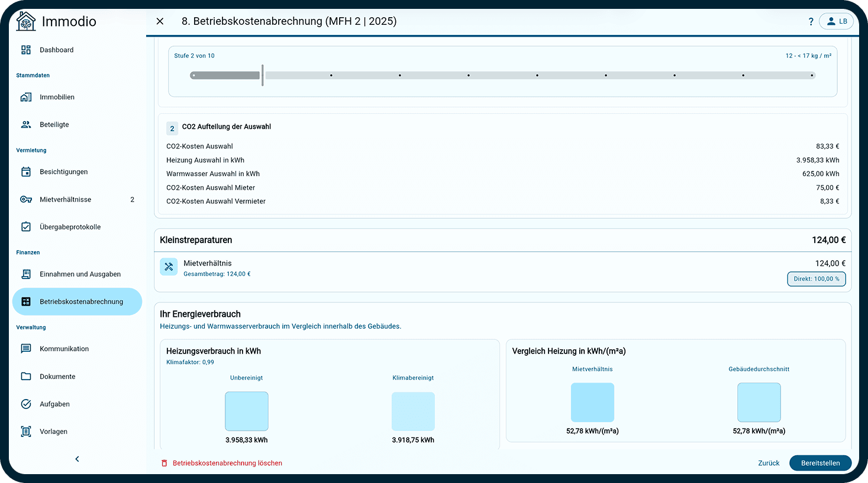868x483 pixels.
Task: Go to Immobilien in the sidebar
Action: (77, 97)
